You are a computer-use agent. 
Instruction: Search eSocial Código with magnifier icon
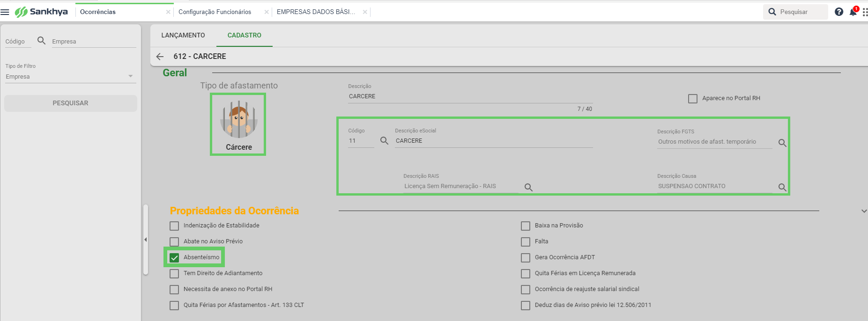[x=384, y=141]
